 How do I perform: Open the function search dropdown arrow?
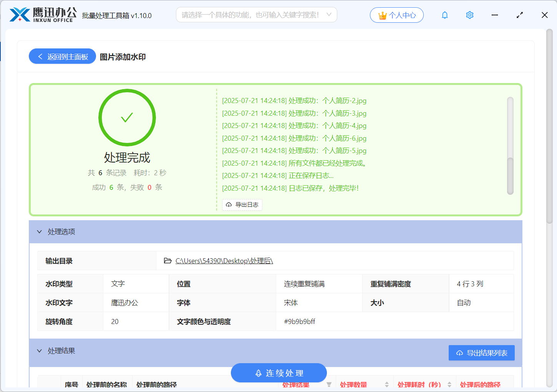329,15
